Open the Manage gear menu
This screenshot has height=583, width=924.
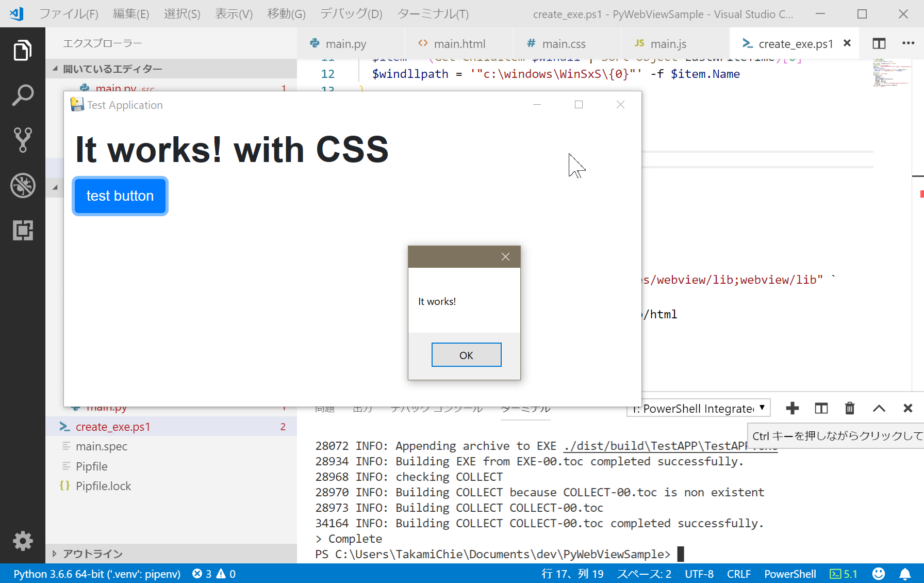point(22,541)
